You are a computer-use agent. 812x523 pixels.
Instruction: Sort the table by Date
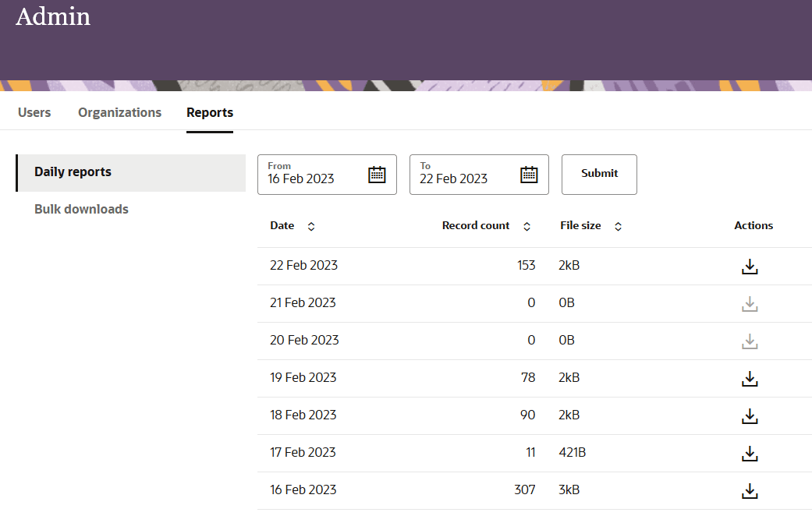point(310,226)
